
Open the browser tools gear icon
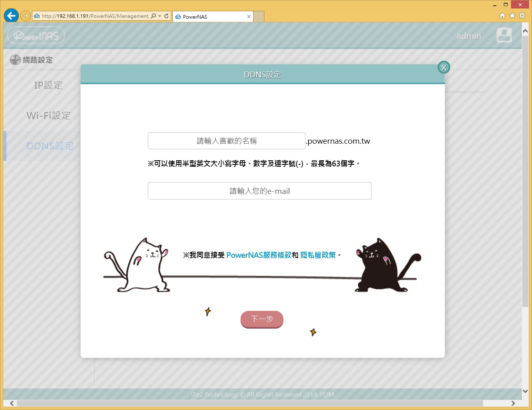pos(522,16)
